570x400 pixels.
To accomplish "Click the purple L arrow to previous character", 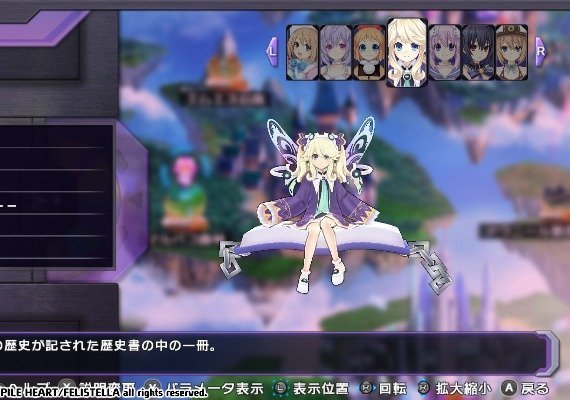I will (272, 52).
